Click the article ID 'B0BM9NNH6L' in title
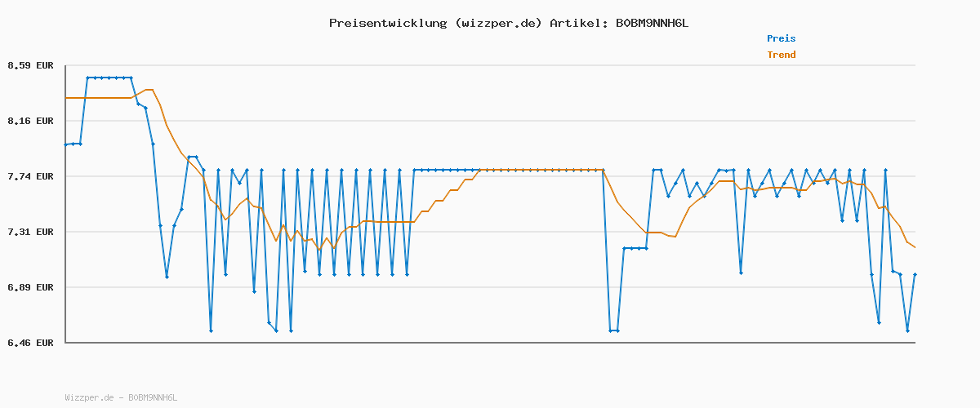The image size is (980, 408). [652, 23]
